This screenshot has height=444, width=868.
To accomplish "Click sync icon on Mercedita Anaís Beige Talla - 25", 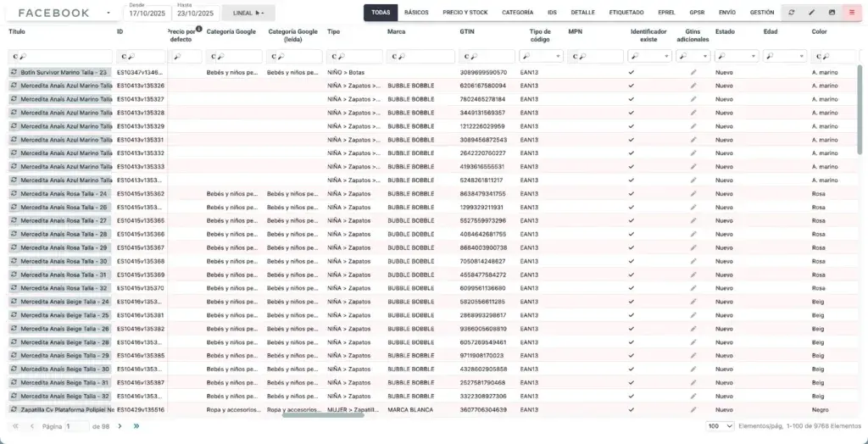I will pos(14,315).
